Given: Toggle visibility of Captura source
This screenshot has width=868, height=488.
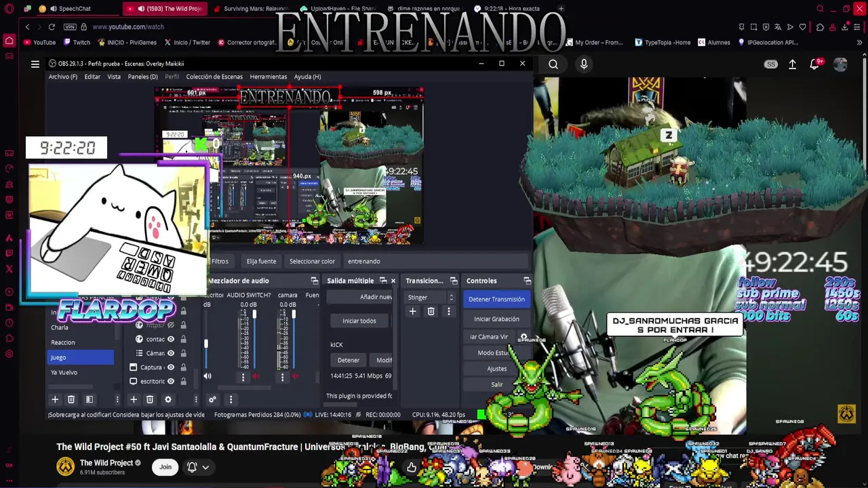Looking at the screenshot, I should (x=171, y=367).
